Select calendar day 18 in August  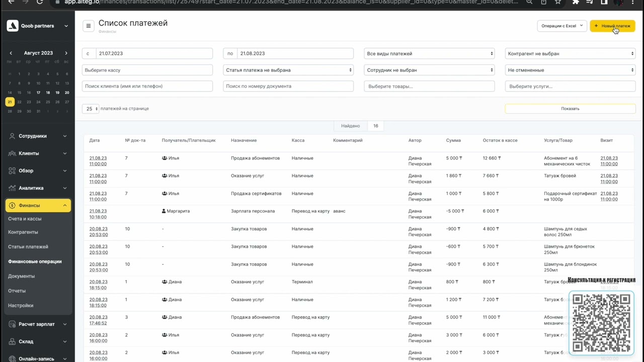click(x=48, y=93)
